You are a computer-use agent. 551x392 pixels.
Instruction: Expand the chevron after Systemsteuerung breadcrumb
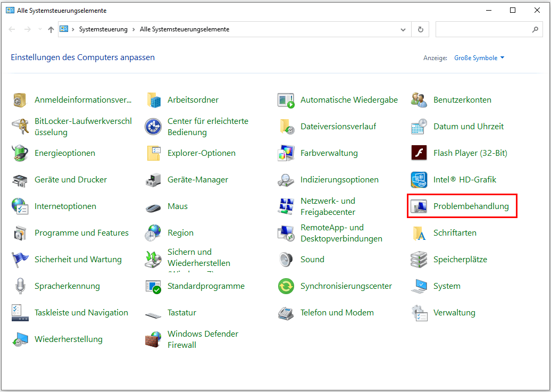coord(133,30)
